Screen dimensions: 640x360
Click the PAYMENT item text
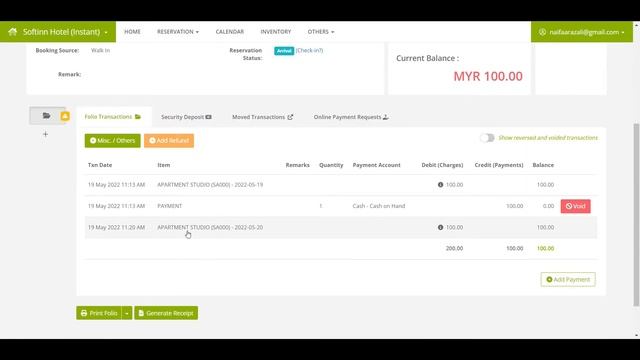point(170,206)
